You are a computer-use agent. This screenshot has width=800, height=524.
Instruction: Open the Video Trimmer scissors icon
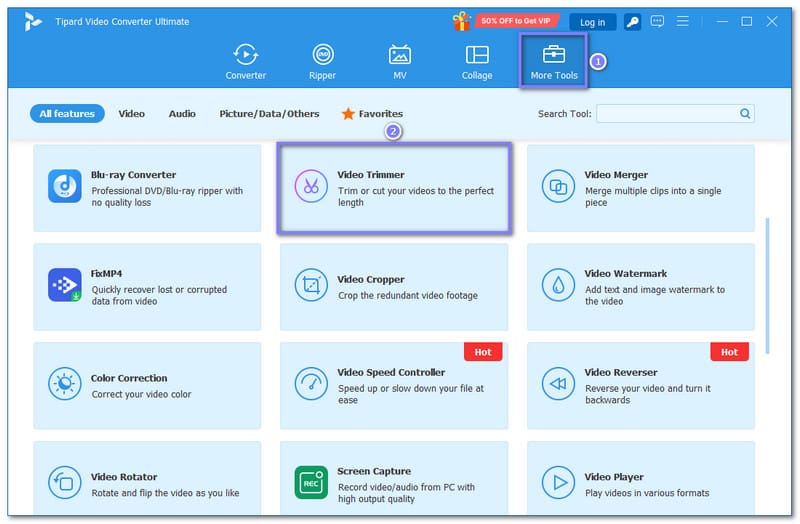[311, 186]
